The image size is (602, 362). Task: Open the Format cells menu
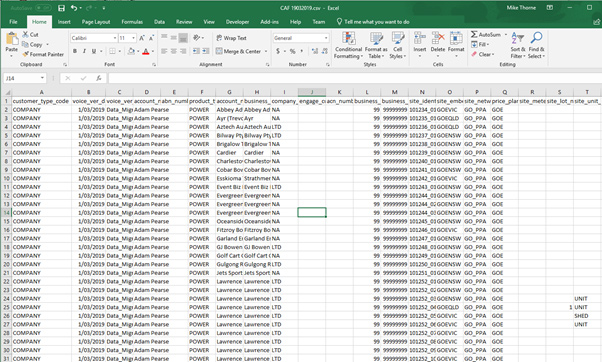(456, 45)
